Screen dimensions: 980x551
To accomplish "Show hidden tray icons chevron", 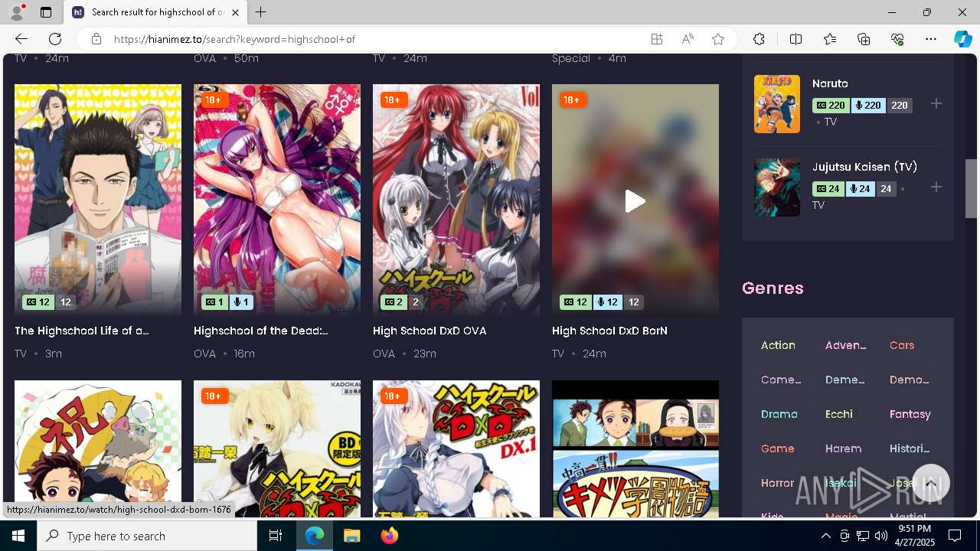I will click(825, 536).
